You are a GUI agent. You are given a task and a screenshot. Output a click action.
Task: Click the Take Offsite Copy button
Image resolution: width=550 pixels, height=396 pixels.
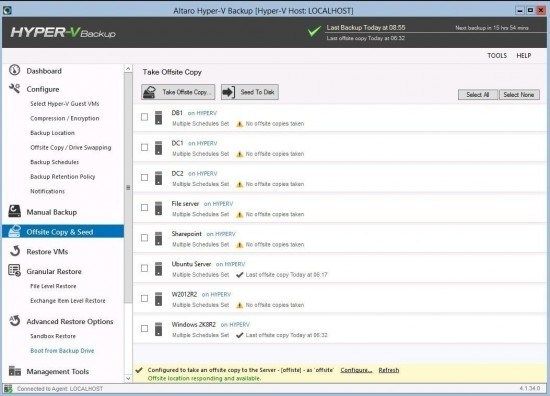click(x=178, y=92)
